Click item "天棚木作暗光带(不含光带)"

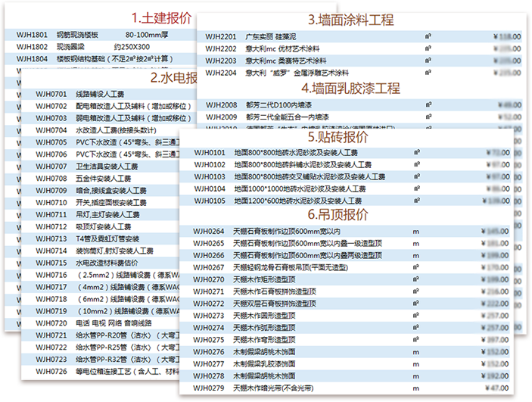[x=273, y=388]
